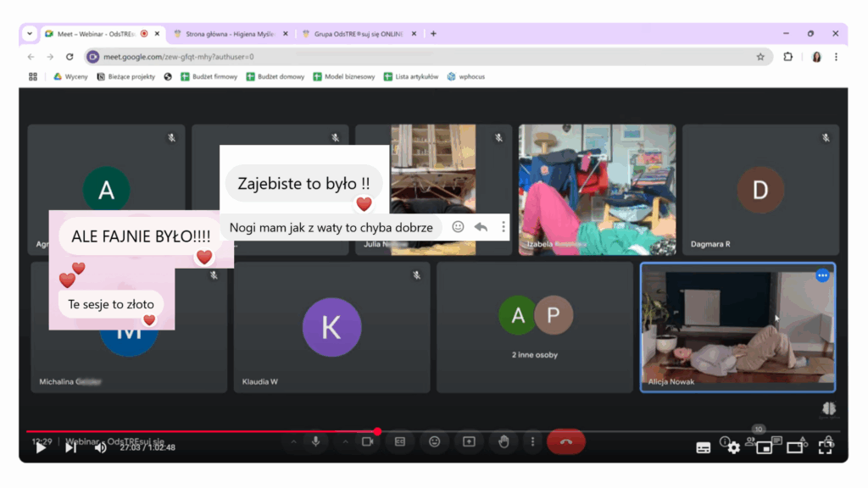This screenshot has height=488, width=868.
Task: Open Budżet firmowy bookmark
Action: point(209,76)
